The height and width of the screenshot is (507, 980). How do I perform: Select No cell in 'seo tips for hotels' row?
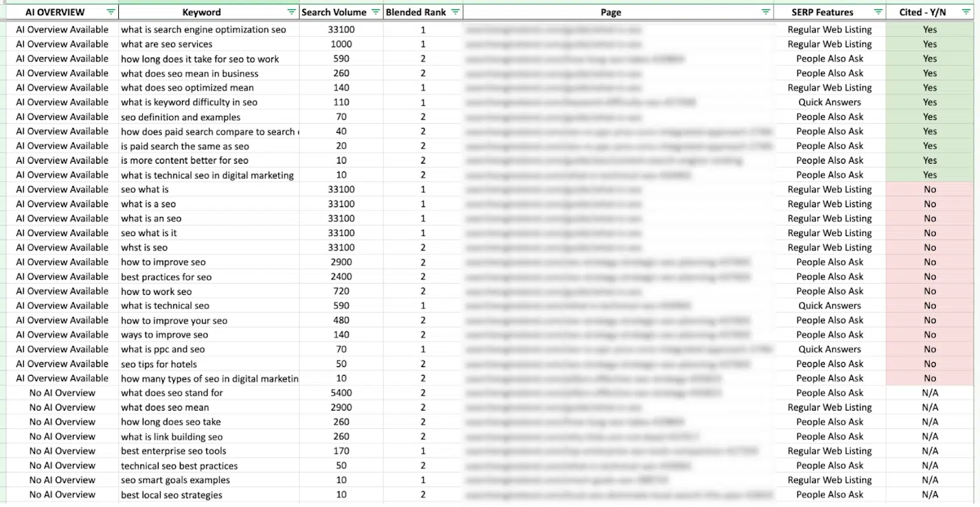coord(930,364)
